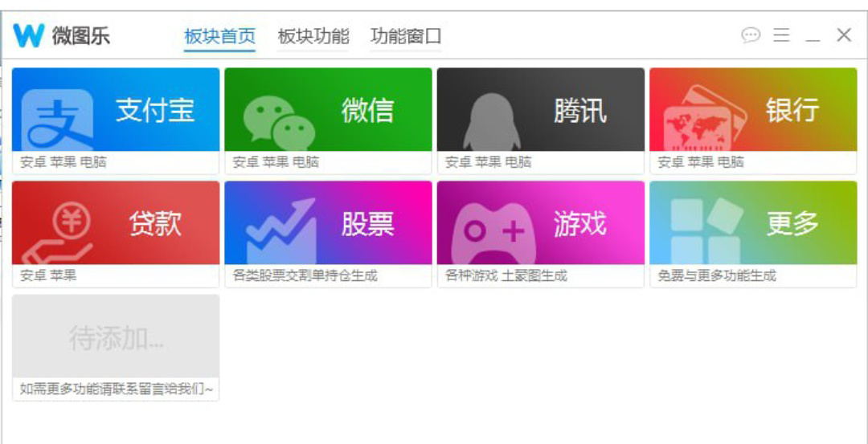Open the three-line menu icon
Screen dimensions: 868x444
[781, 35]
